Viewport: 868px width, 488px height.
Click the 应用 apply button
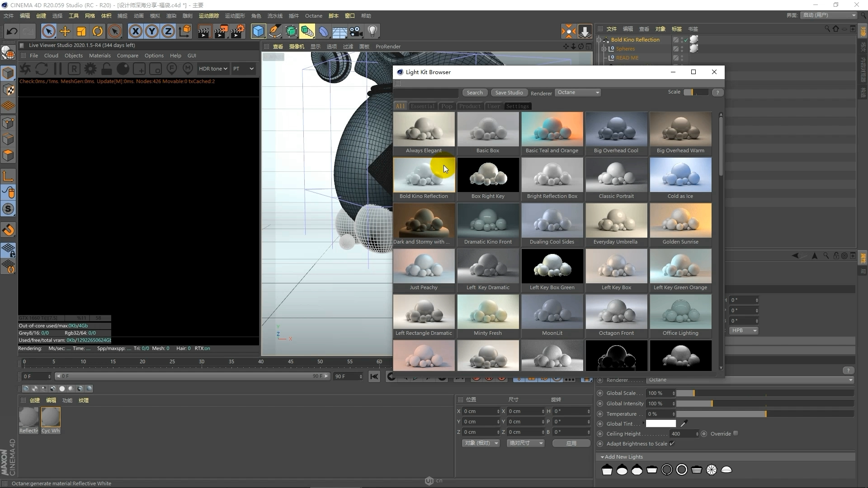[571, 443]
